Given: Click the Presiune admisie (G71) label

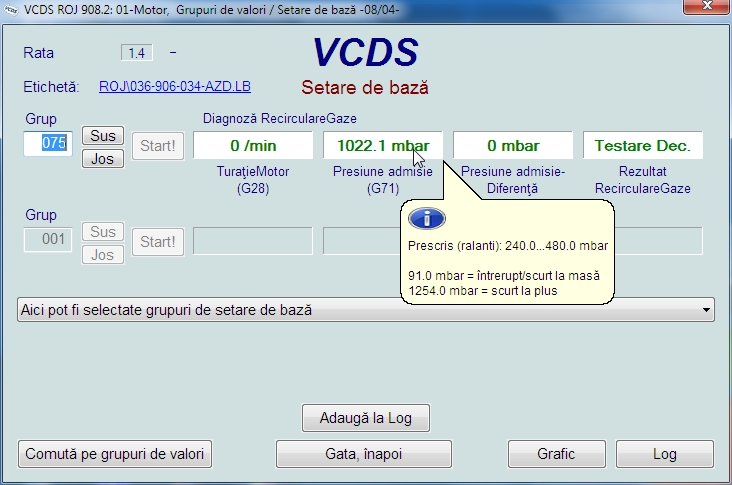Looking at the screenshot, I should (383, 180).
